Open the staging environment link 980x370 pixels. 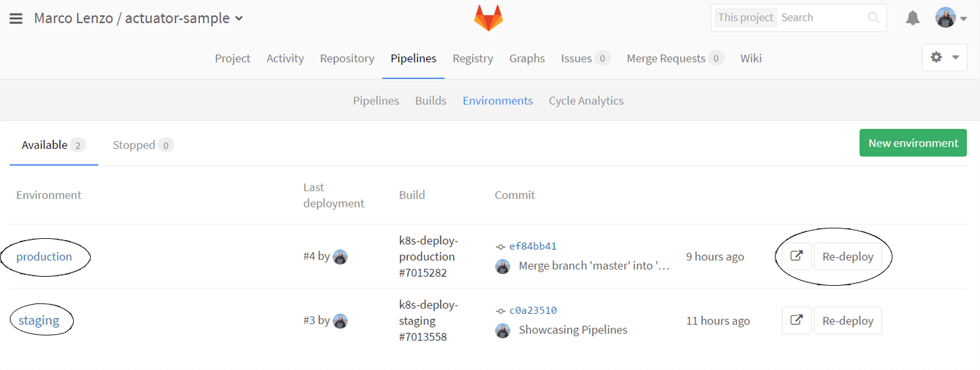(39, 320)
